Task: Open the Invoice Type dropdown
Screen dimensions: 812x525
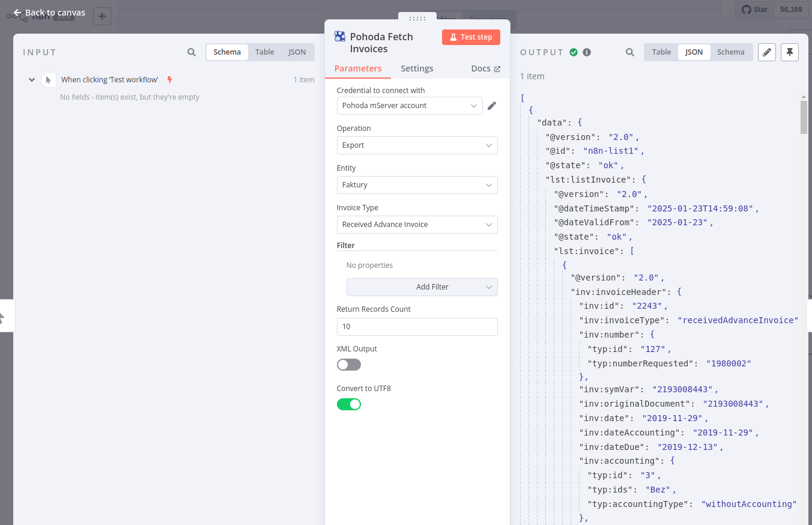Action: pos(417,225)
